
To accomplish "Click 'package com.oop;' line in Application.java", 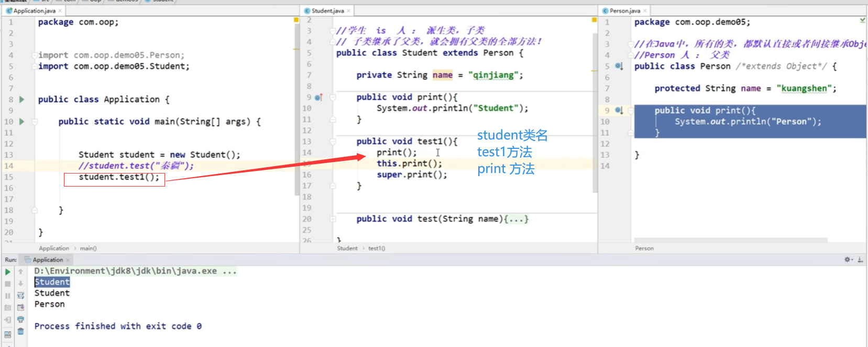I will point(78,22).
